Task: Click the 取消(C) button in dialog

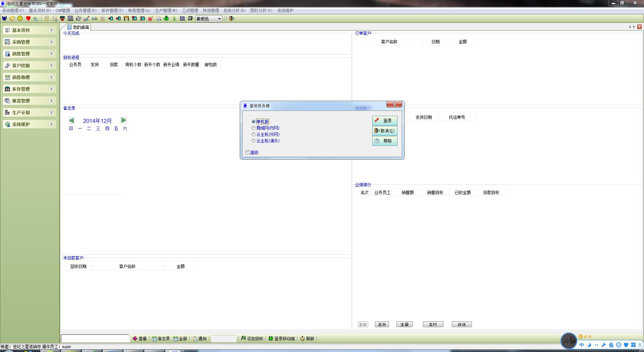Action: [x=385, y=131]
